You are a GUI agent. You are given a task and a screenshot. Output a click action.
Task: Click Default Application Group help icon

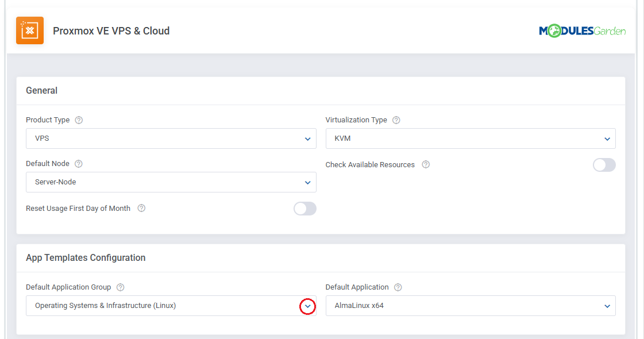pyautogui.click(x=120, y=287)
